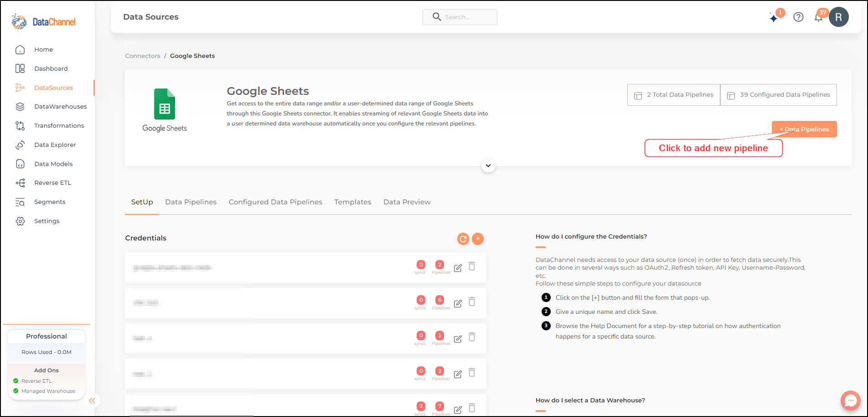This screenshot has width=868, height=417.
Task: Click the Data Sources page title
Action: pos(151,17)
